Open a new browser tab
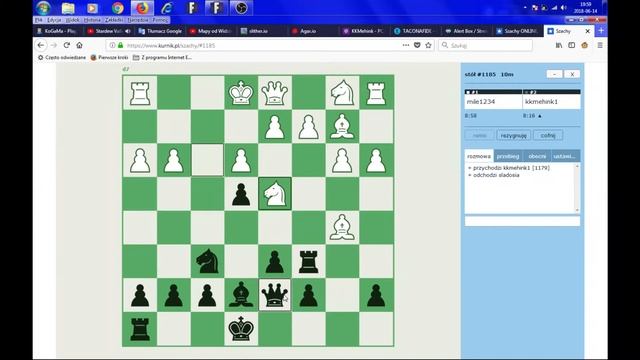Image resolution: width=640 pixels, height=360 pixels. point(601,31)
